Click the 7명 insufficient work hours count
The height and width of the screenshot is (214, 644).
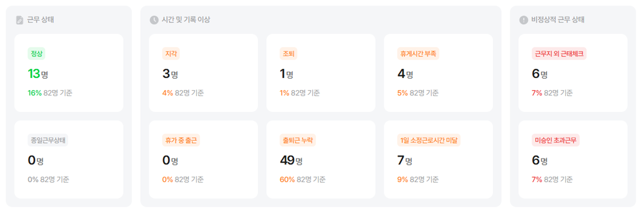point(404,160)
